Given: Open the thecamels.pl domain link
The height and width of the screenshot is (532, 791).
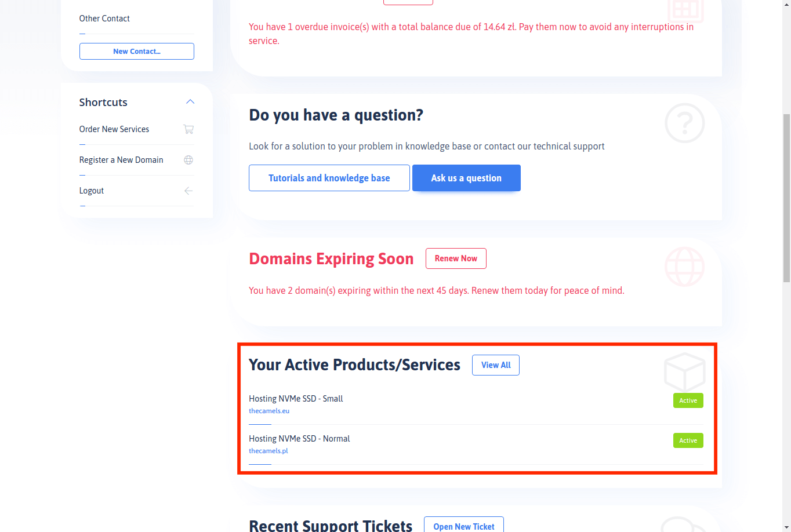Looking at the screenshot, I should tap(268, 451).
